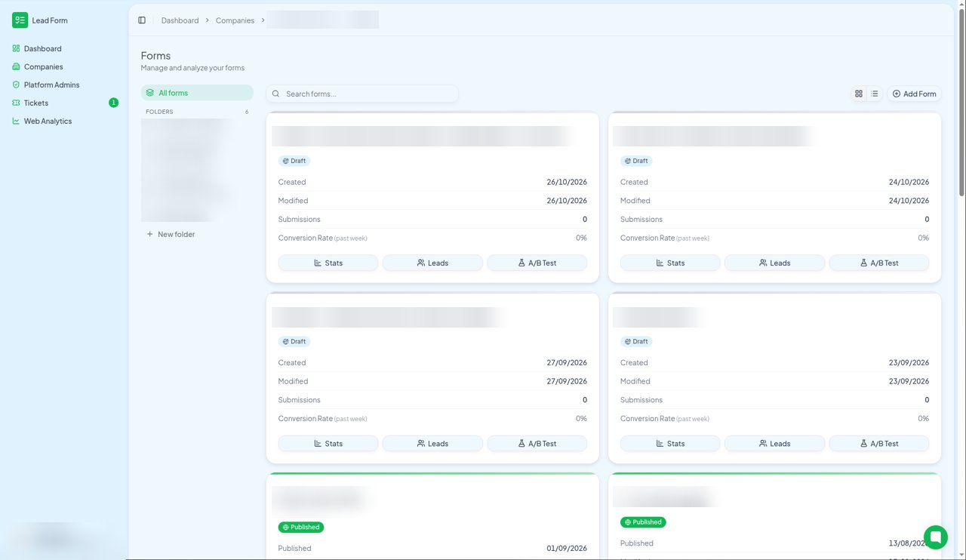Click the "Forms" page heading

pos(155,56)
